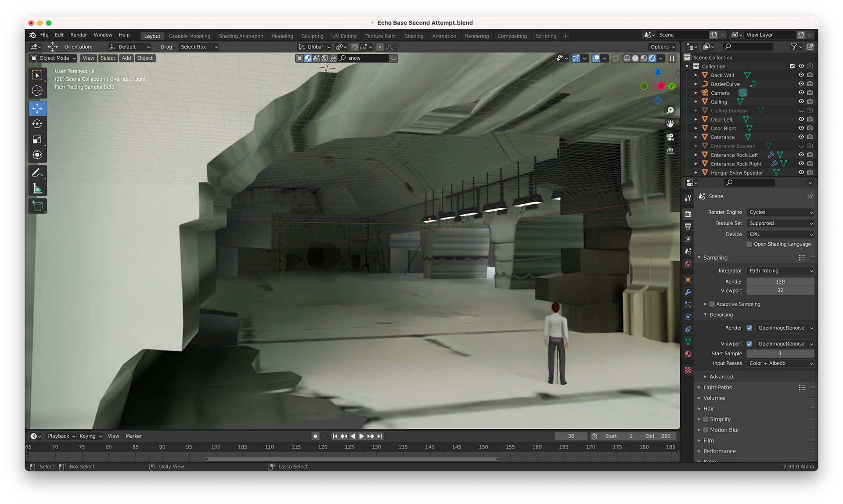Open the Render Engine Cycles dropdown
This screenshot has height=504, width=843.
click(x=780, y=212)
